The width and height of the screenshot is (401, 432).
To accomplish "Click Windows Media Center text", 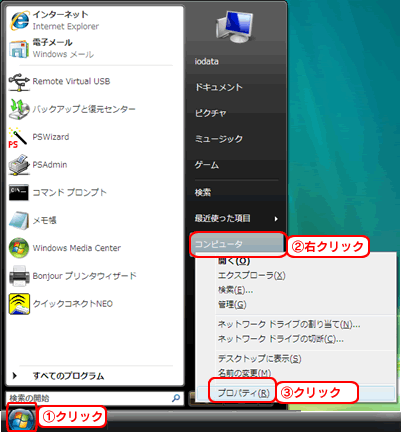I will (77, 248).
